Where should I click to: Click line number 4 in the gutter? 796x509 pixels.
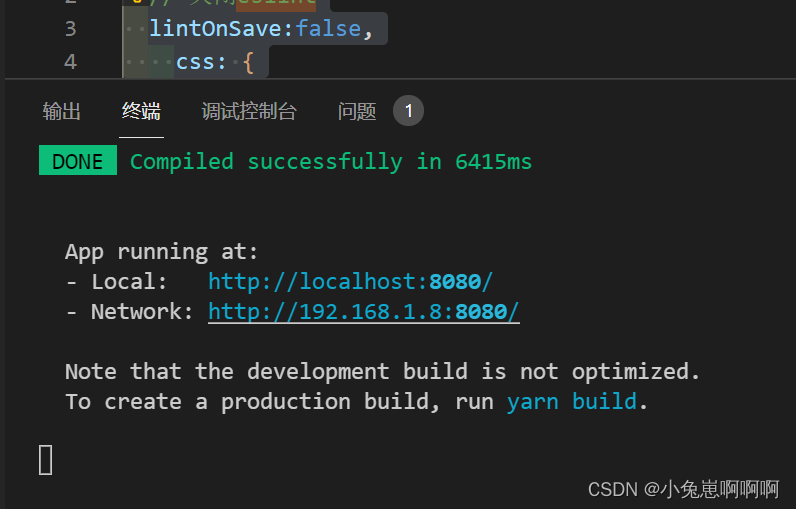70,62
